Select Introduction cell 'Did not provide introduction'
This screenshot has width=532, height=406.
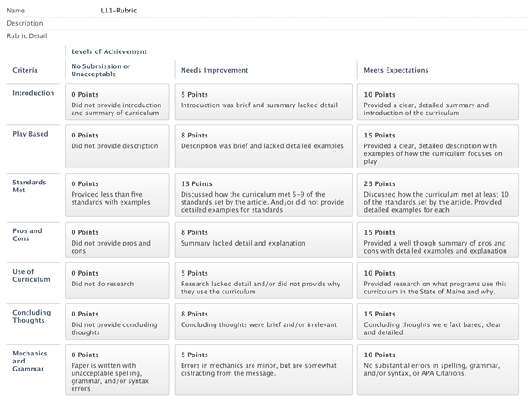(x=117, y=102)
